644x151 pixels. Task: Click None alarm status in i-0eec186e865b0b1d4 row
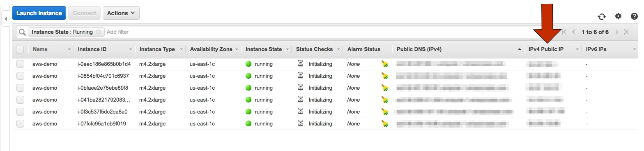353,64
